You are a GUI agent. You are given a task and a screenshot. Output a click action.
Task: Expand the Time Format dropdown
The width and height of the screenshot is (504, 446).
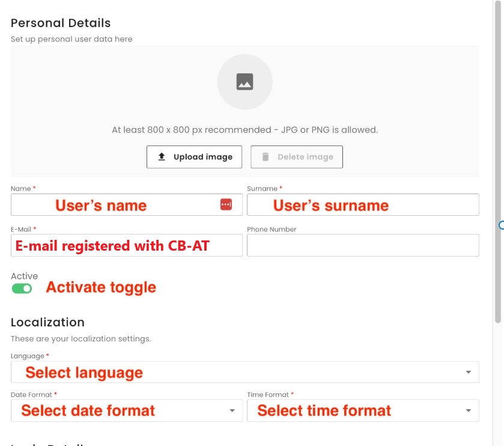(362, 411)
